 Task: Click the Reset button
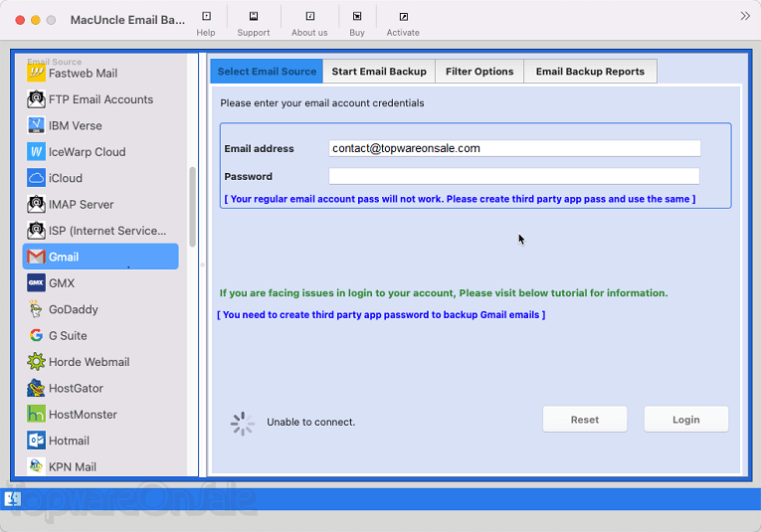[x=585, y=420]
